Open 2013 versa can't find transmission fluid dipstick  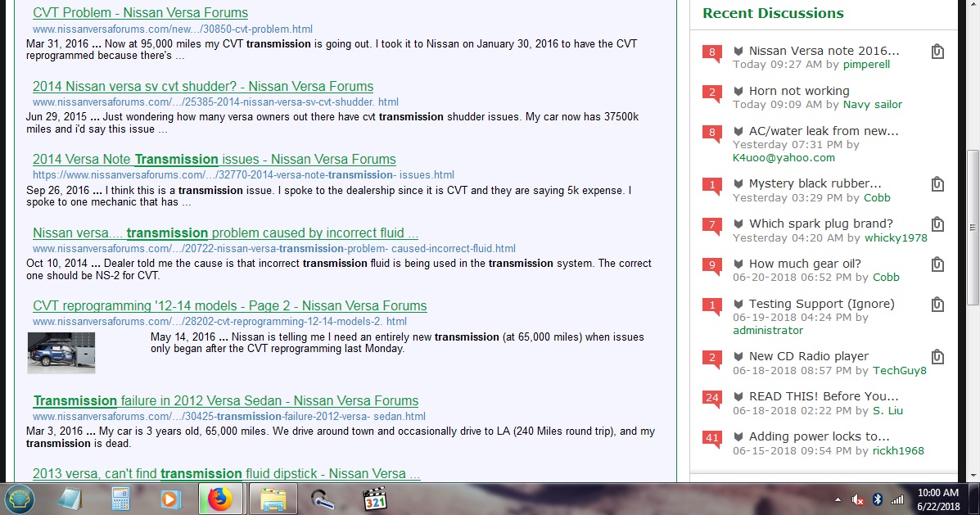226,474
